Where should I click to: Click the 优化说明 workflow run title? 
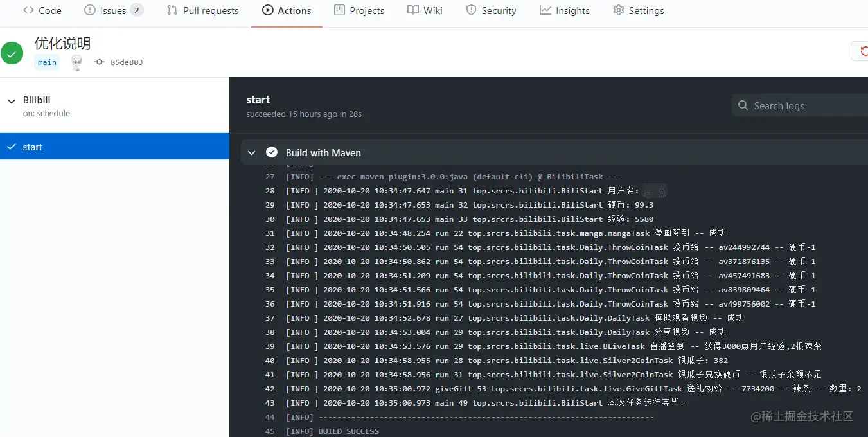62,43
